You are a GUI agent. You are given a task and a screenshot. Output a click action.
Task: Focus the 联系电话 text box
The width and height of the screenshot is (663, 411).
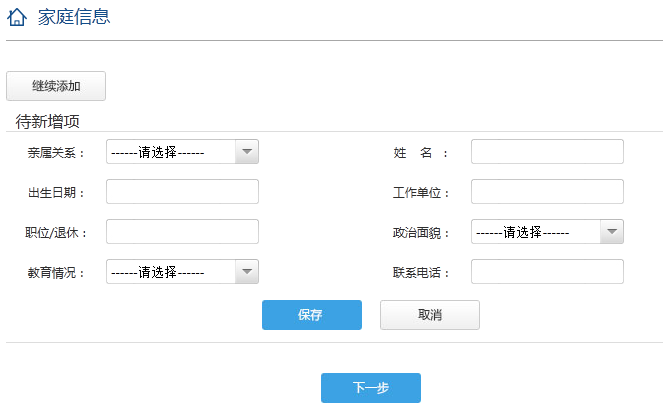pyautogui.click(x=547, y=271)
